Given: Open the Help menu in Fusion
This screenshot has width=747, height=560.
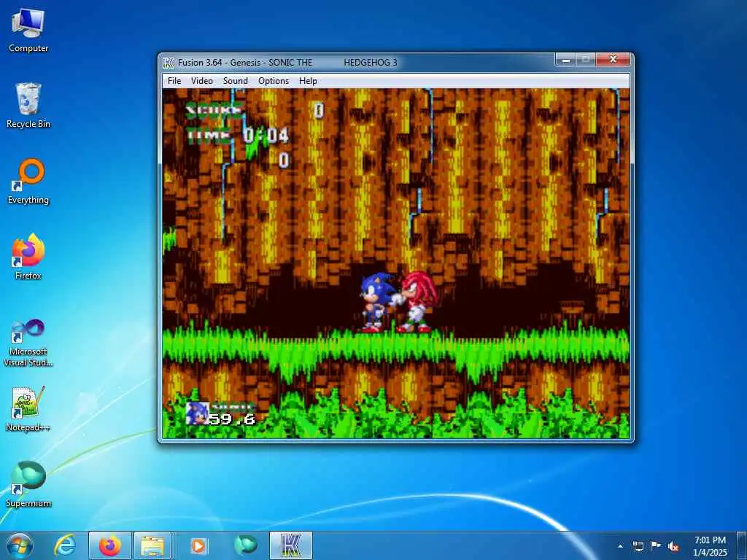Looking at the screenshot, I should (x=309, y=81).
